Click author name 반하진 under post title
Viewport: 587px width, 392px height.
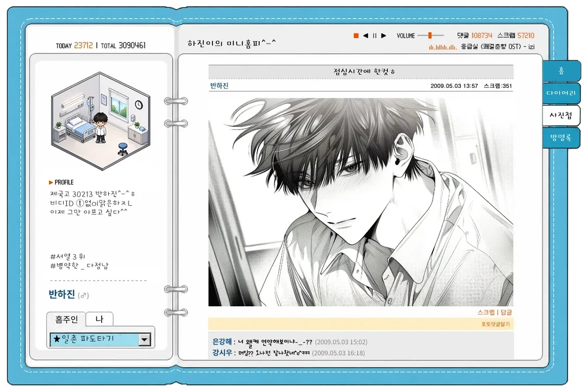click(219, 86)
